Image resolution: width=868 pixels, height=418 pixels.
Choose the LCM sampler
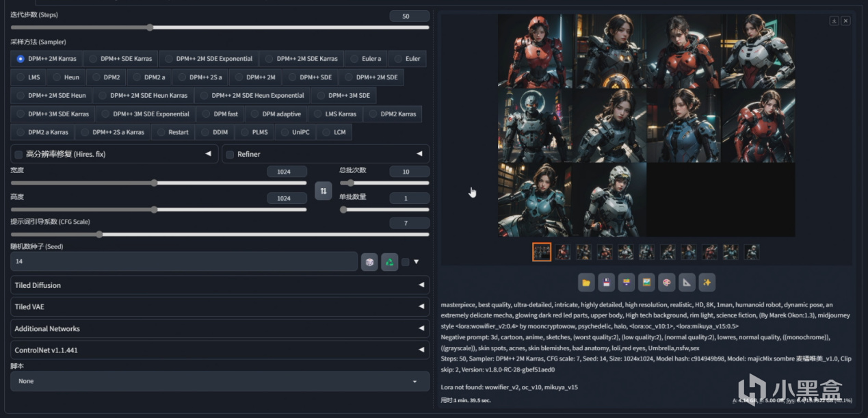pyautogui.click(x=334, y=132)
